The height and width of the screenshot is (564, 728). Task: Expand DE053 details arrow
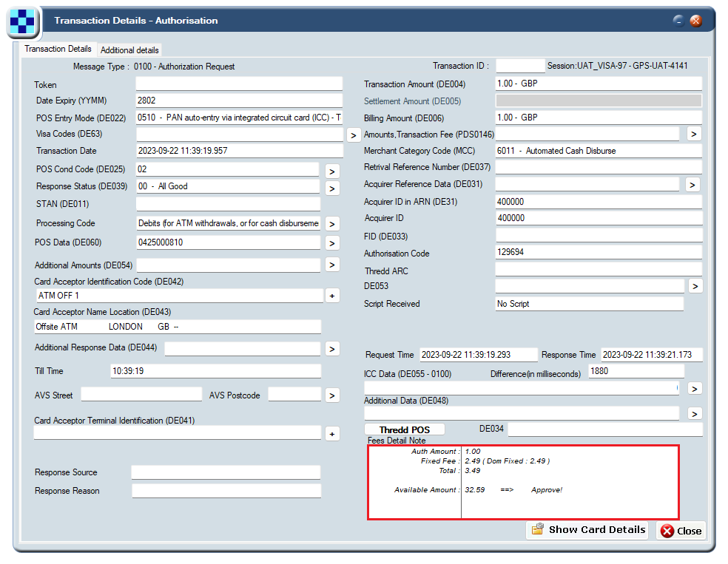(x=695, y=286)
